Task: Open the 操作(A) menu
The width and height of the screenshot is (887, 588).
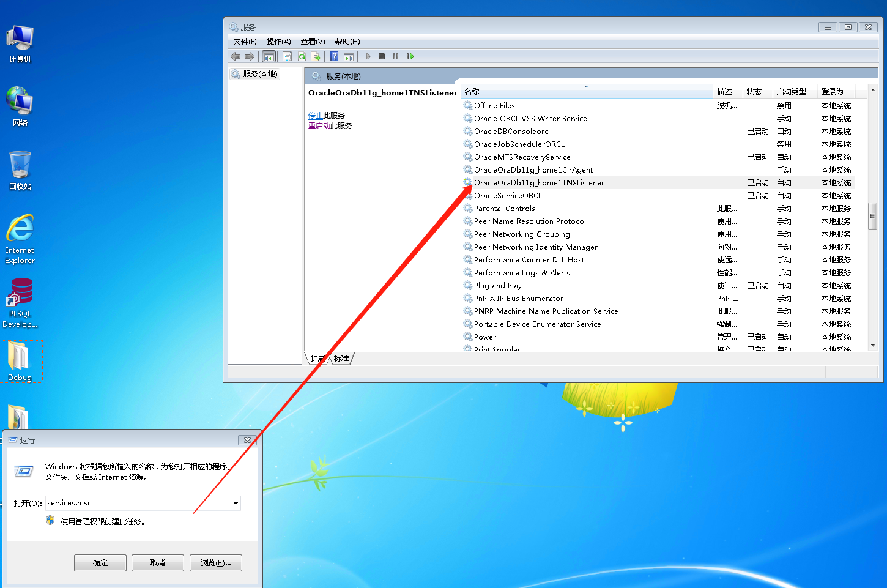Action: (x=278, y=42)
